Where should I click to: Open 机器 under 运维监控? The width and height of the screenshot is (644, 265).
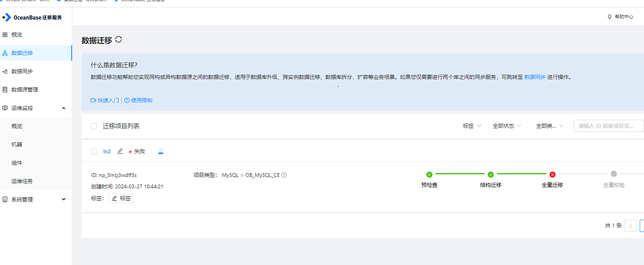(x=17, y=145)
